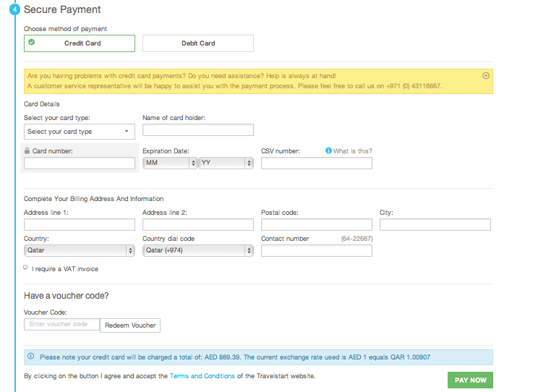The height and width of the screenshot is (392, 533).
Task: Select Credit Card payment method
Action: point(80,43)
